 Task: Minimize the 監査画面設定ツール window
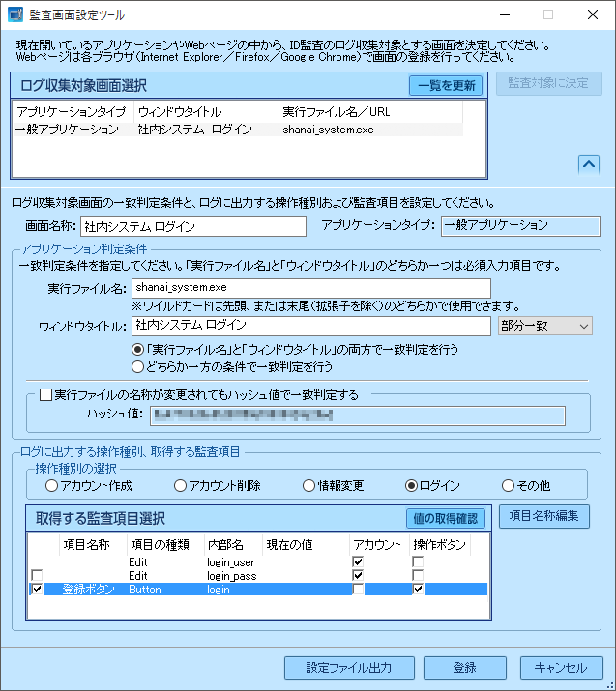point(505,14)
